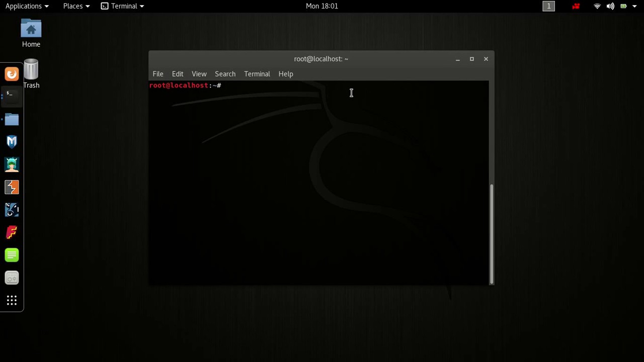Show all applications grid
644x362 pixels.
point(12,301)
